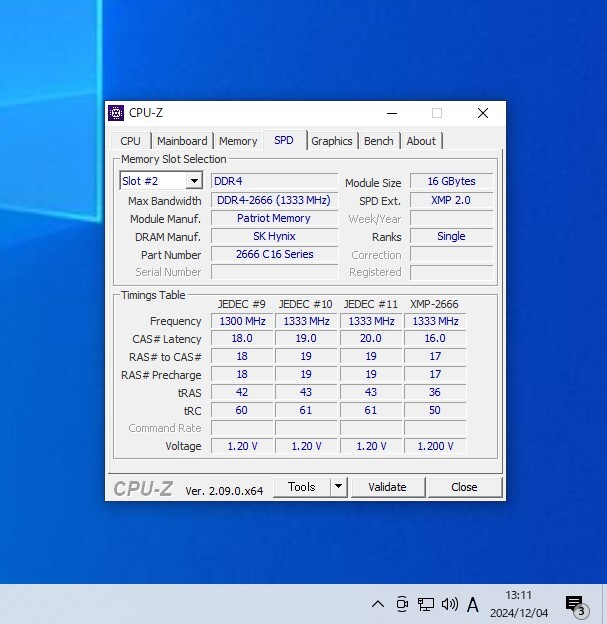Click the Validate button
The height and width of the screenshot is (624, 607).
387,487
